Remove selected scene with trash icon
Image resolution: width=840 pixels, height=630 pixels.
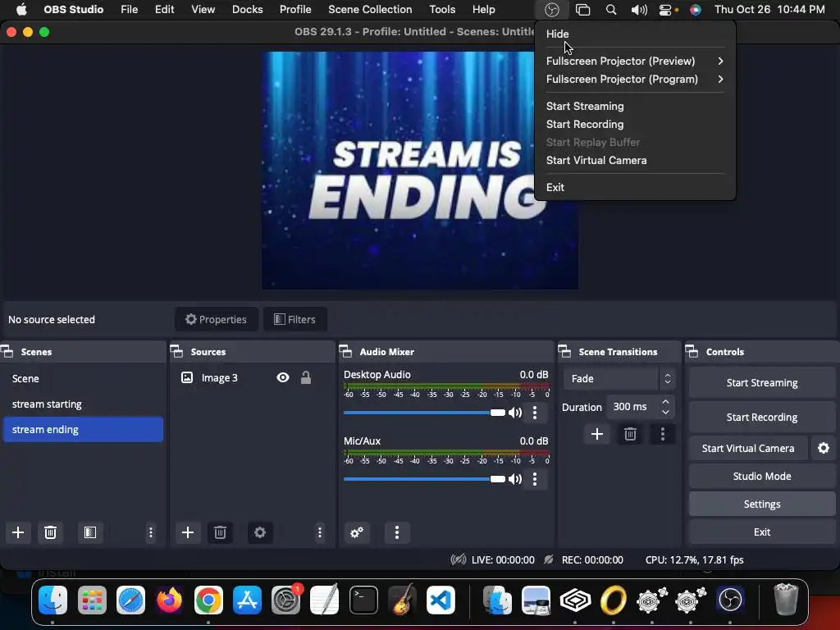click(x=50, y=532)
